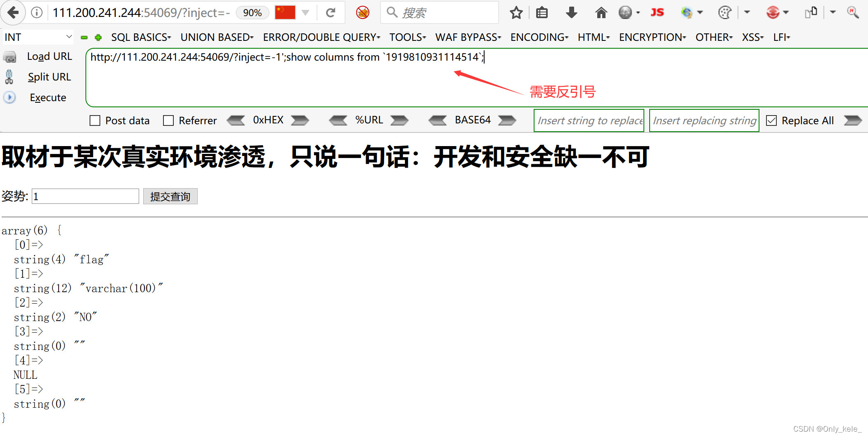Viewport: 868px width, 437px height.
Task: Click the Load URL printer-like icon
Action: coord(9,57)
